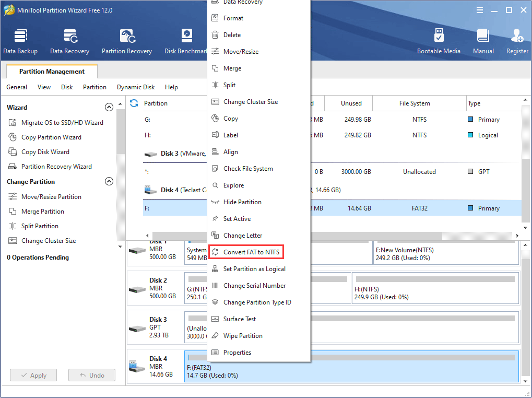Screen dimensions: 532x398
Task: Open the Data Backup tool
Action: point(20,41)
